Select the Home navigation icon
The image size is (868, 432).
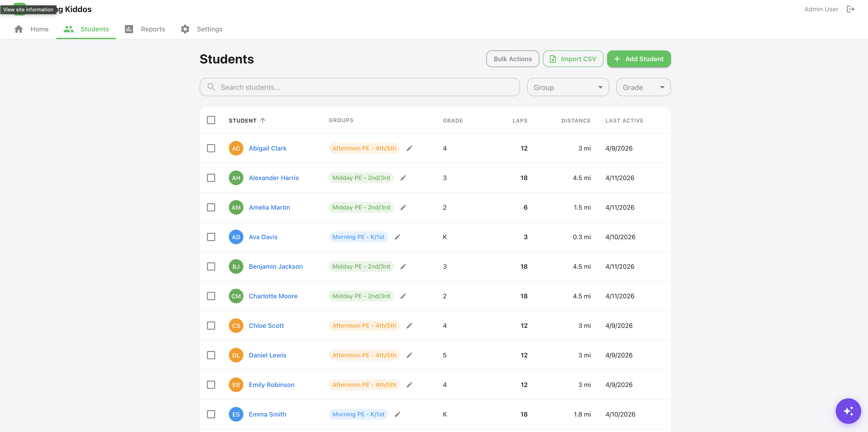18,29
